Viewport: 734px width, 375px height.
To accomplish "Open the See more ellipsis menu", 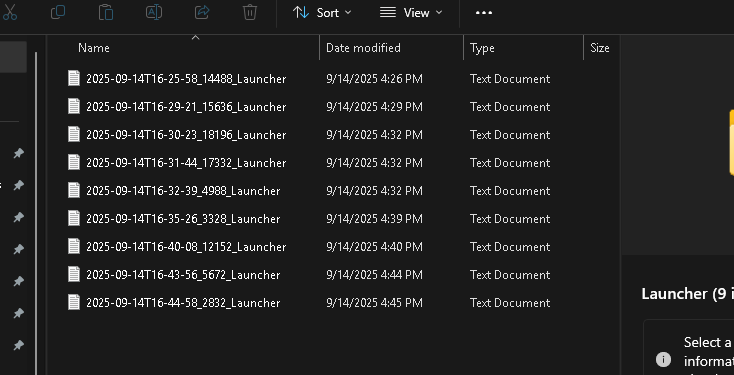I will coord(484,13).
